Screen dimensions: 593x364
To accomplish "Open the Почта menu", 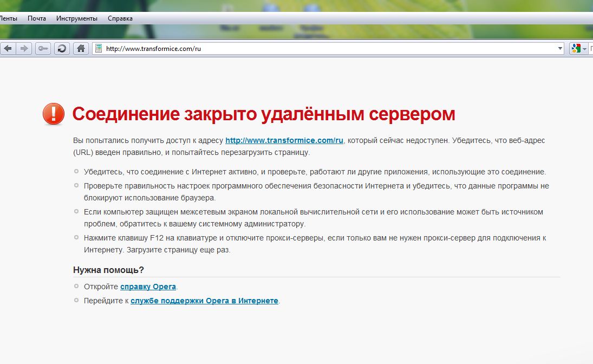I will pyautogui.click(x=37, y=18).
